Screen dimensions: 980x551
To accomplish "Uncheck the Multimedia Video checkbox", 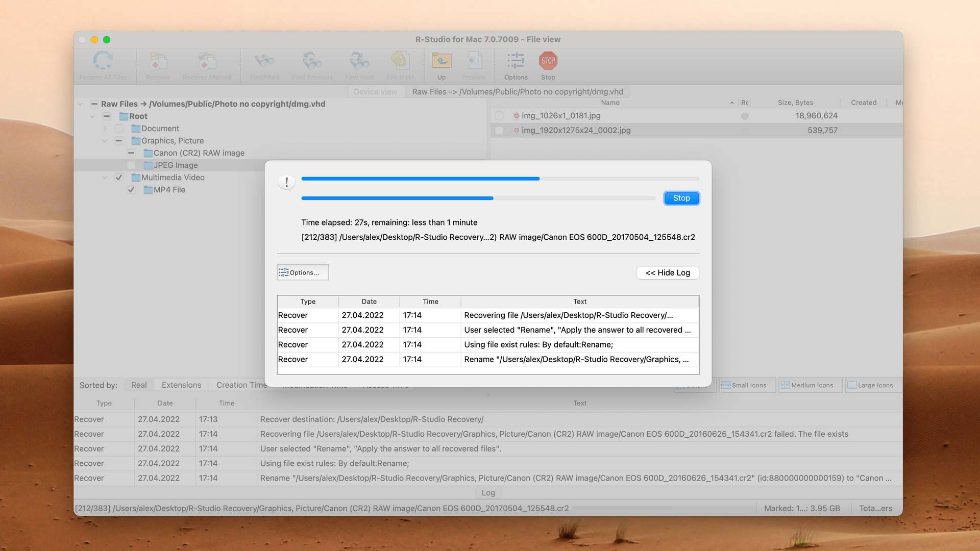I will click(119, 178).
